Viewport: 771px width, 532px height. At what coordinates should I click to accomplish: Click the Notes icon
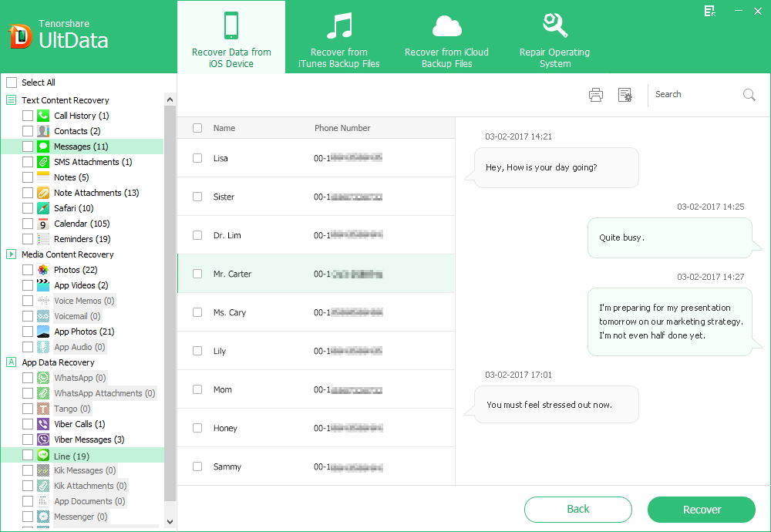[x=43, y=177]
